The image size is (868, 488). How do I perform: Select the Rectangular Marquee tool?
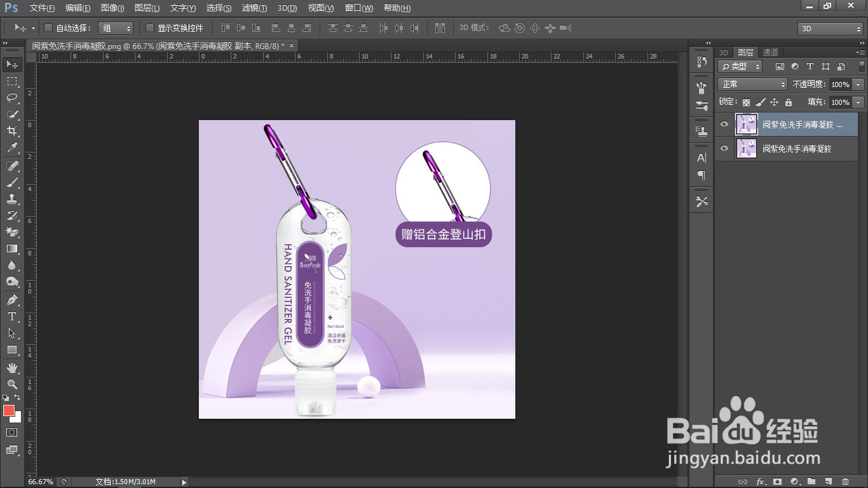(12, 81)
